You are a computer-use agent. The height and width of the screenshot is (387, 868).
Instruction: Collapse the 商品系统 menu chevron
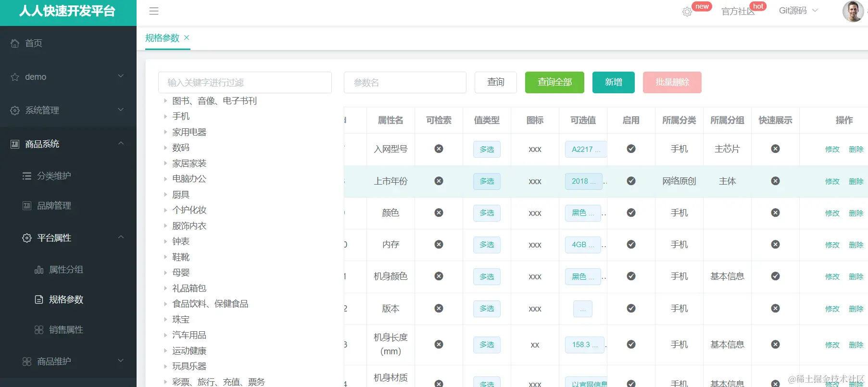tap(121, 143)
